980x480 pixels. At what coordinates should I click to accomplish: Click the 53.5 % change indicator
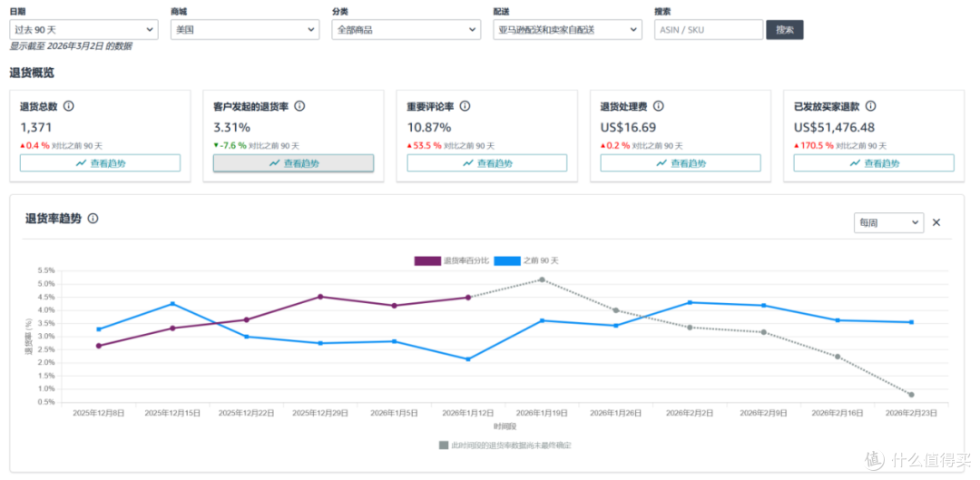[x=425, y=145]
